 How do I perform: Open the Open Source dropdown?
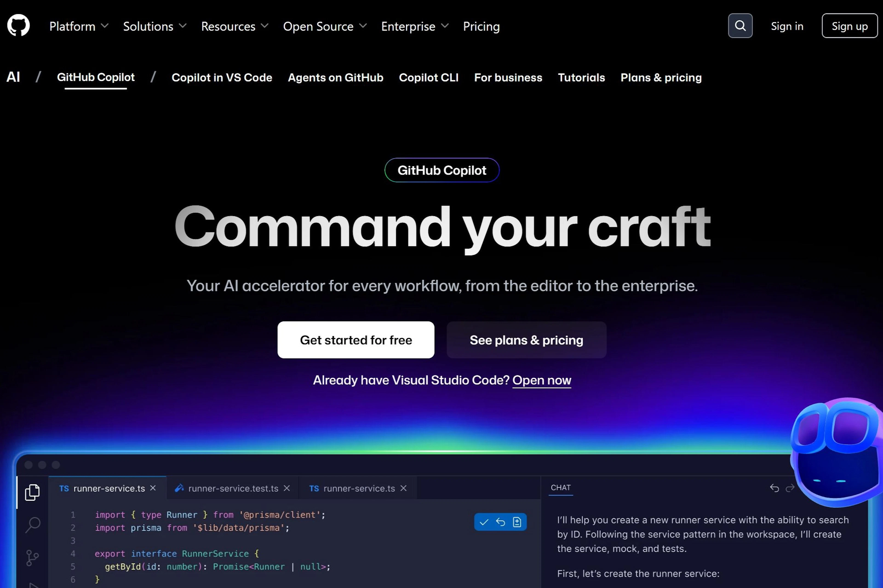click(325, 26)
